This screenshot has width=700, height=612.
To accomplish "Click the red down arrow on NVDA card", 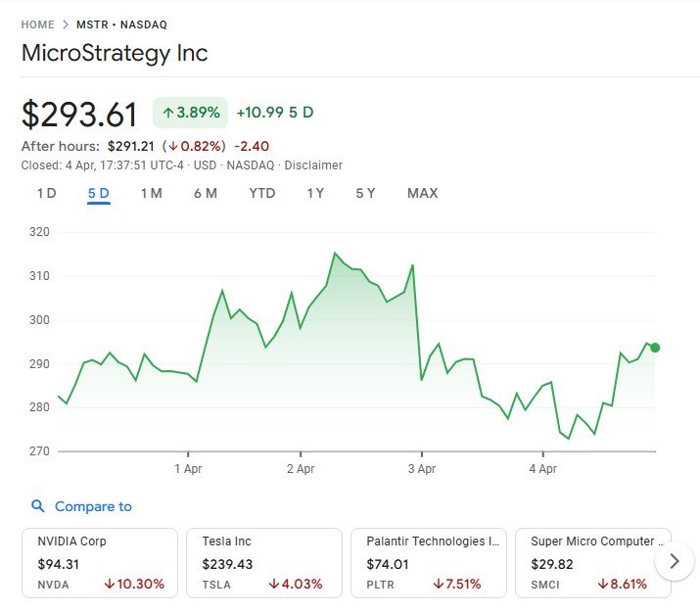I will click(109, 585).
